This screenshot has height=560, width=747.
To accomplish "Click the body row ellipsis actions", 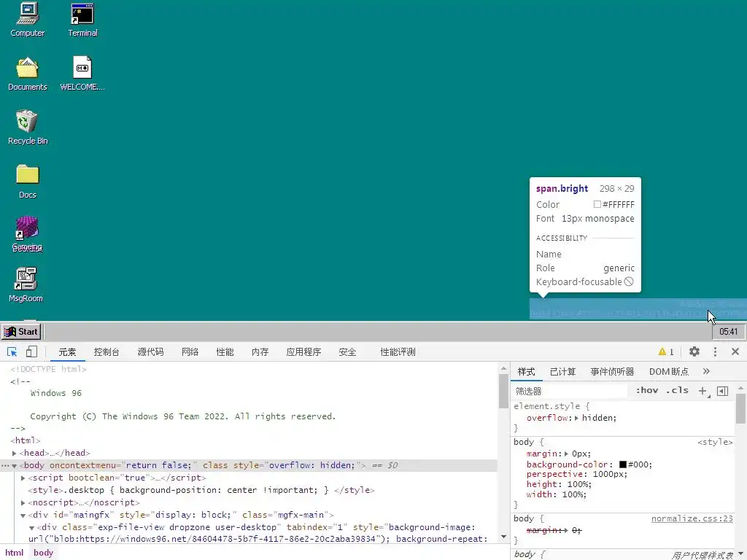I will (x=5, y=466).
